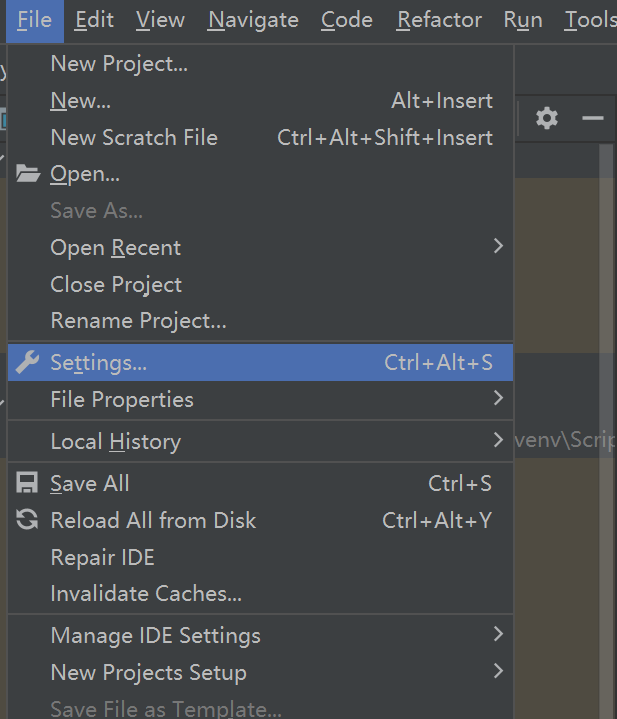617x719 pixels.
Task: Click the Reload All from Disk icon
Action: [x=28, y=520]
